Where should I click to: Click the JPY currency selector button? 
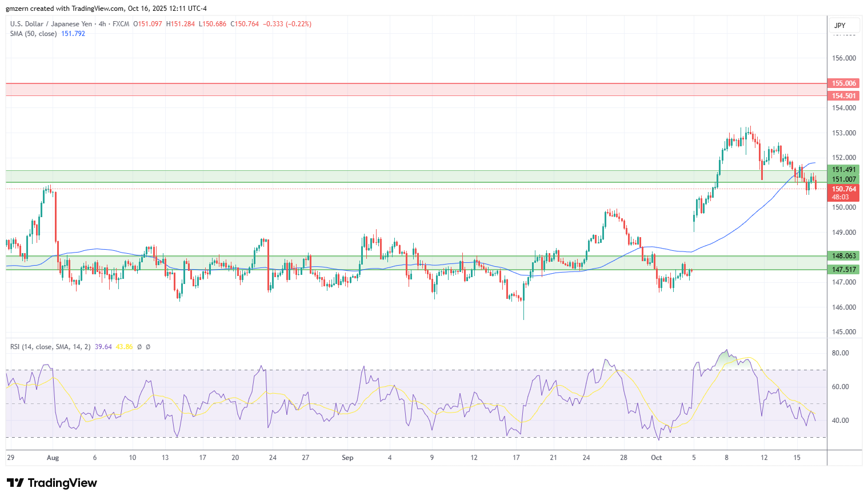pyautogui.click(x=844, y=26)
